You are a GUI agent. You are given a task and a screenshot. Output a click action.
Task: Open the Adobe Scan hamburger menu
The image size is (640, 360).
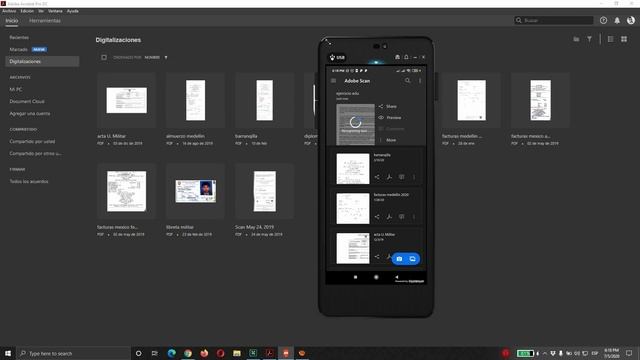[x=333, y=81]
